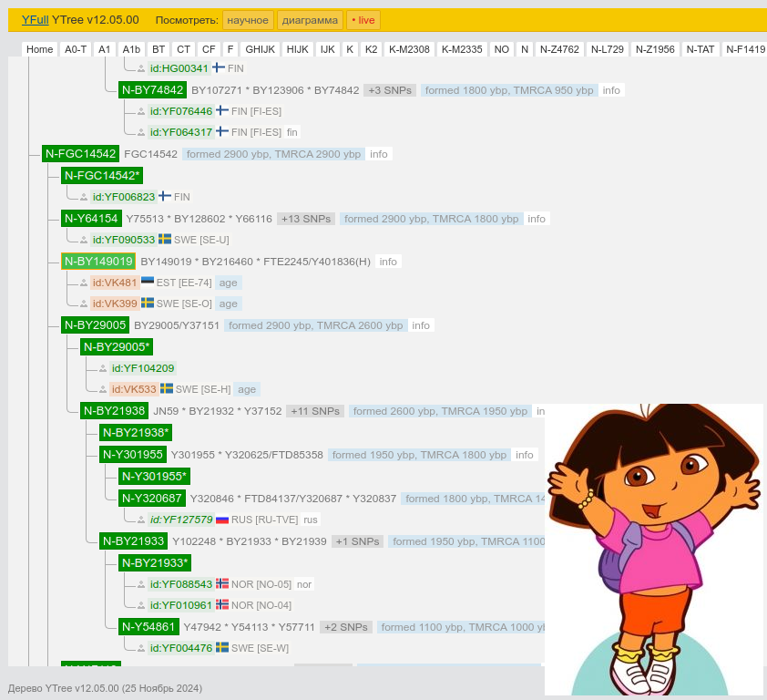767x700 pixels.
Task: Select the K-M2308 breadcrumb tab
Action: click(409, 49)
